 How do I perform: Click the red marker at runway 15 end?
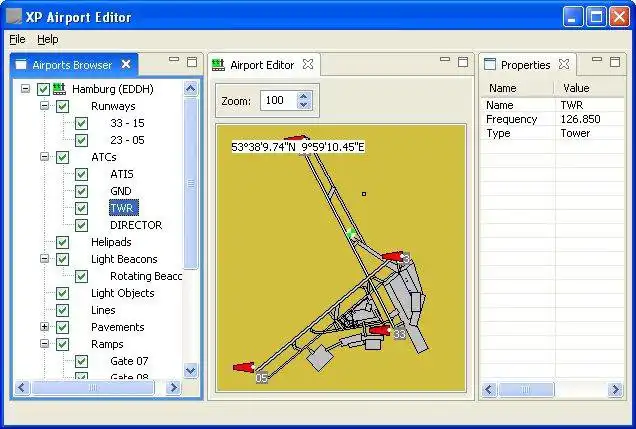tap(295, 139)
